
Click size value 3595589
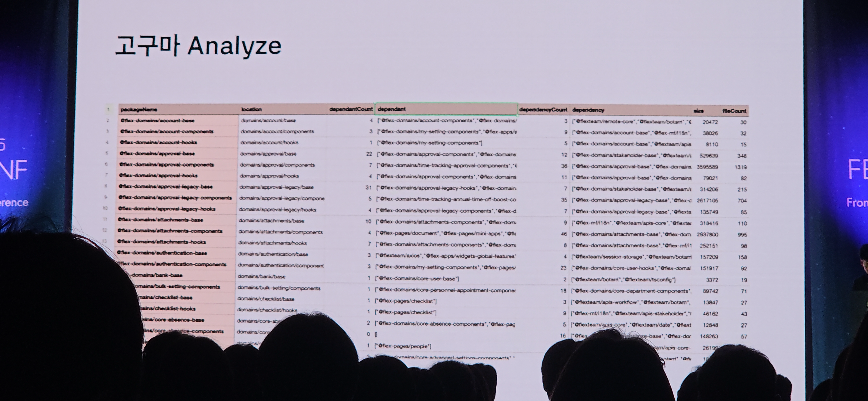click(x=707, y=167)
